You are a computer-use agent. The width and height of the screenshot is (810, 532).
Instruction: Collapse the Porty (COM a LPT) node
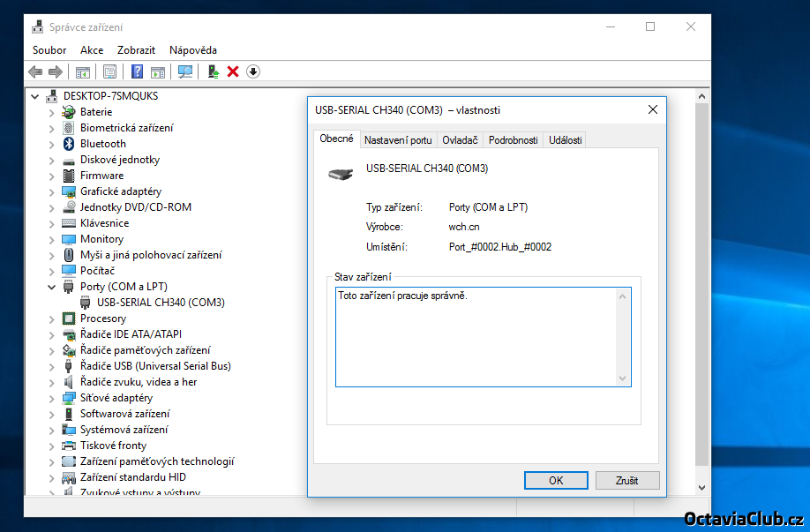tap(51, 287)
